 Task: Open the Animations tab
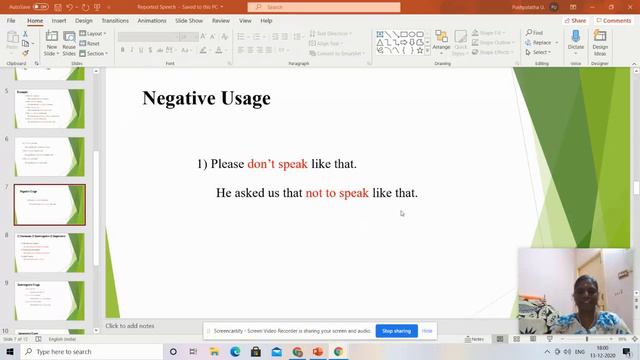pos(152,20)
